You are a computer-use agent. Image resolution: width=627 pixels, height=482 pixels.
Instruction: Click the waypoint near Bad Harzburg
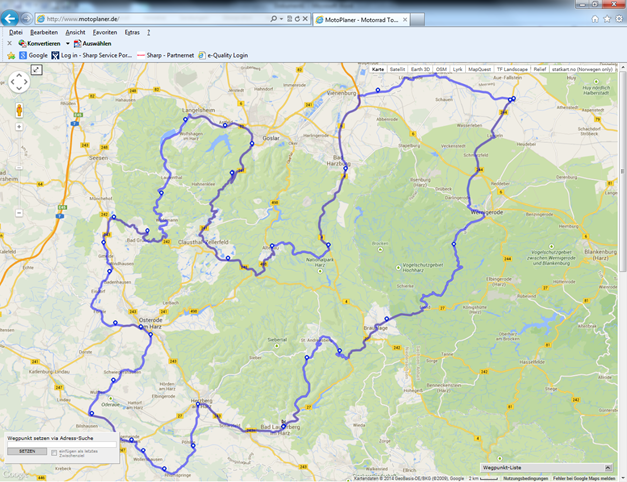point(345,169)
